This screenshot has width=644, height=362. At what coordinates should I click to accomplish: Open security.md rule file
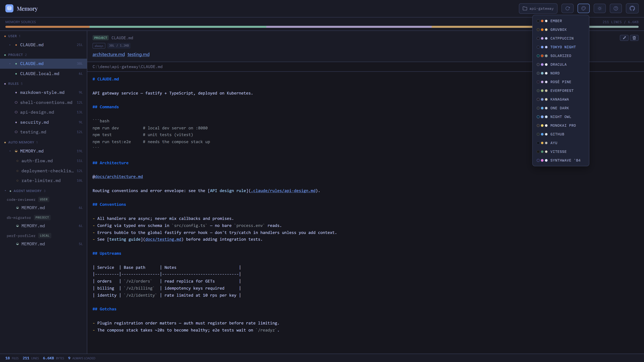coord(43,122)
